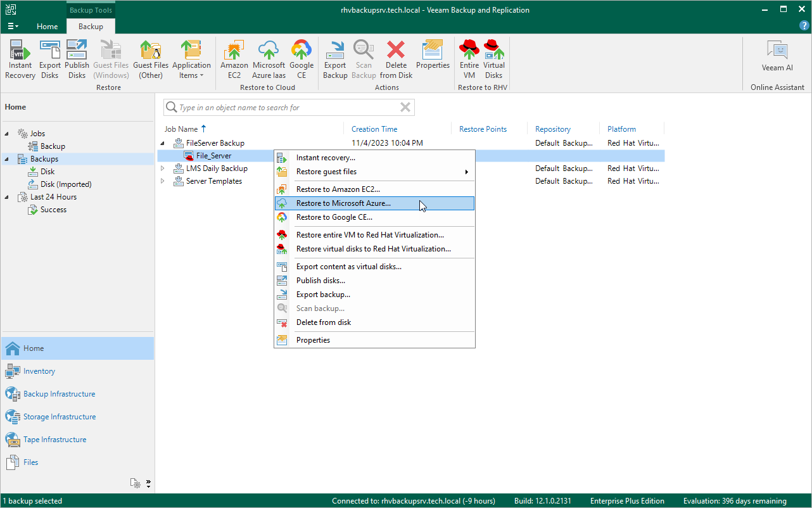Click the Microsoft Azure IaaS icon
Viewport: 812px width, 508px height.
[269, 60]
